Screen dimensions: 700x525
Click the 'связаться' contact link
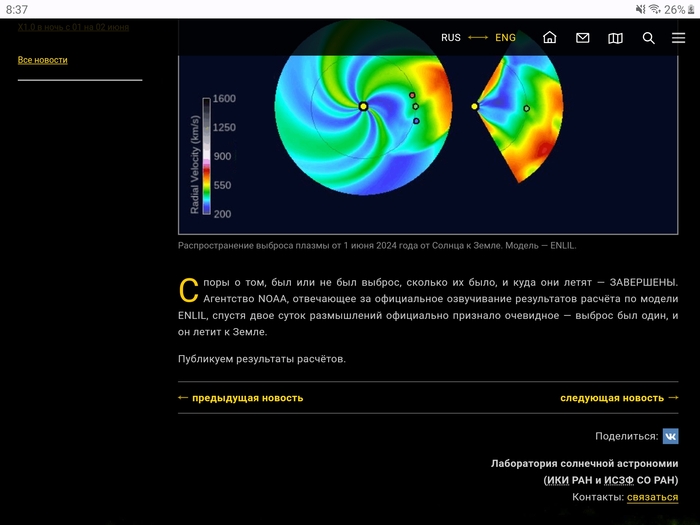[652, 497]
